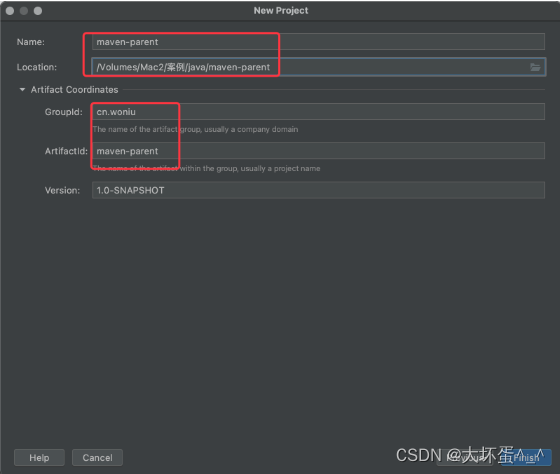The width and height of the screenshot is (560, 474).
Task: Focus the Location path field
Action: (x=318, y=67)
